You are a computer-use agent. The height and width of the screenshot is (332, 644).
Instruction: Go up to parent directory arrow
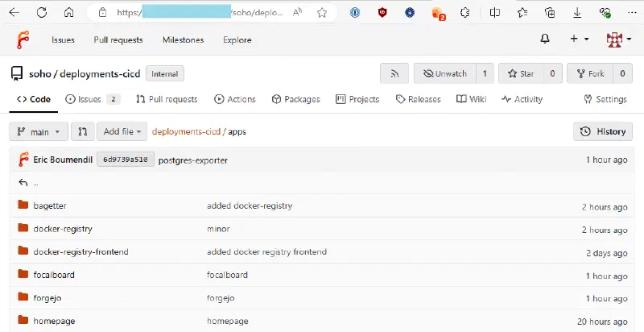coord(23,183)
